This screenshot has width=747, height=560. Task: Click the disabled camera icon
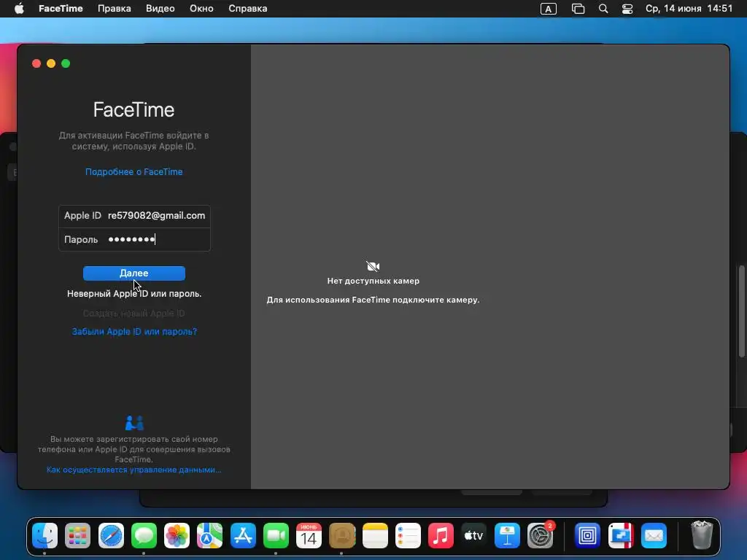pos(373,266)
